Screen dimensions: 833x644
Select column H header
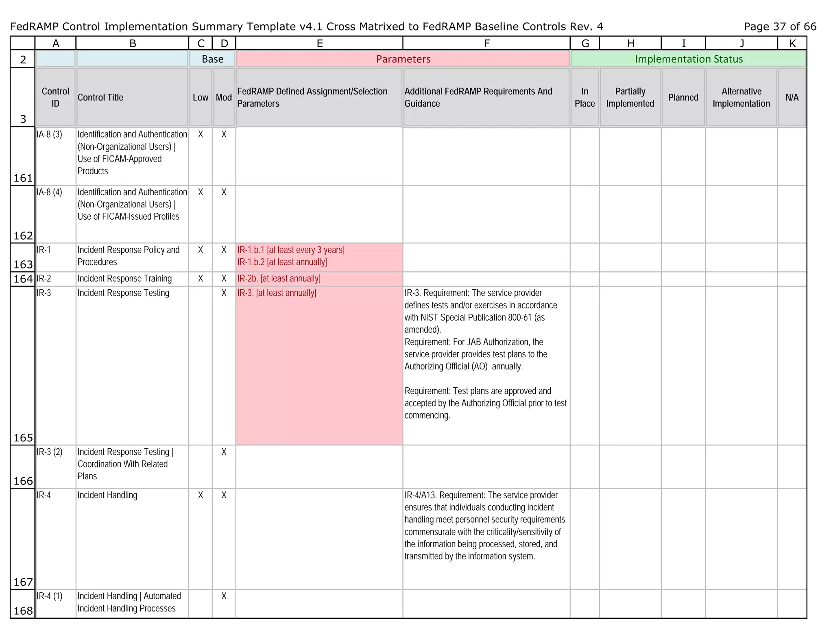coord(630,43)
